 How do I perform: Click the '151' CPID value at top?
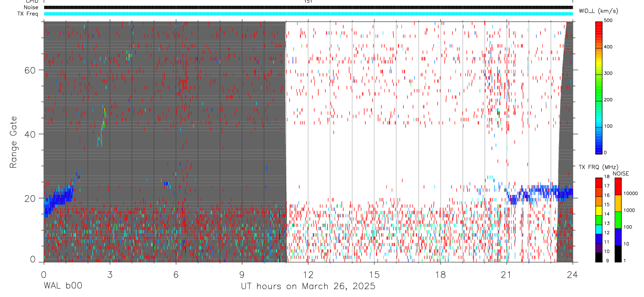tap(308, 2)
